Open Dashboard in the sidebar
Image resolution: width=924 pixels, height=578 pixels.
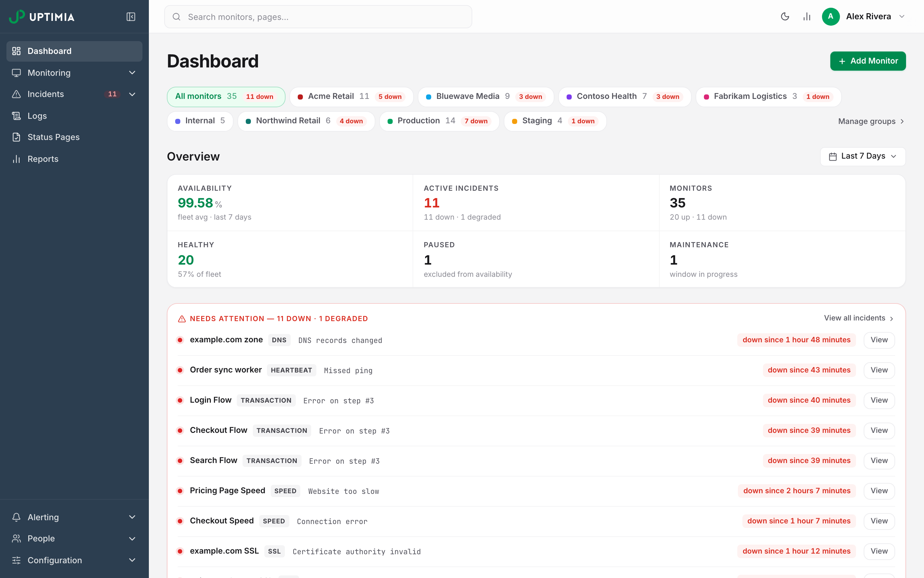(74, 51)
